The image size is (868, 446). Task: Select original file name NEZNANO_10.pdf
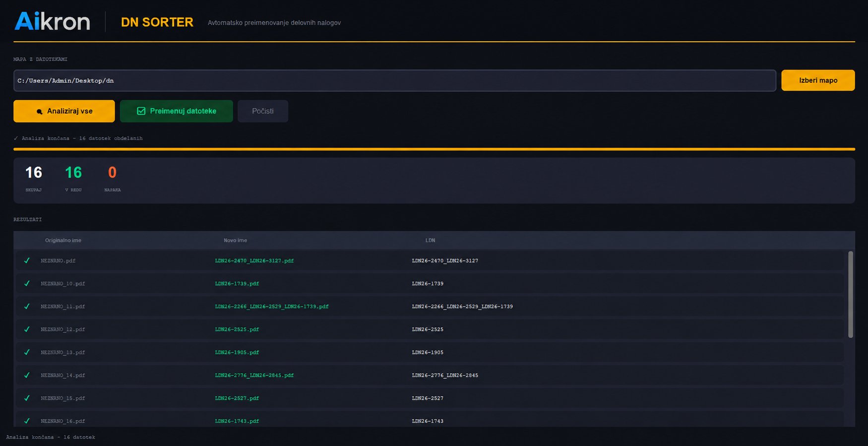point(62,283)
